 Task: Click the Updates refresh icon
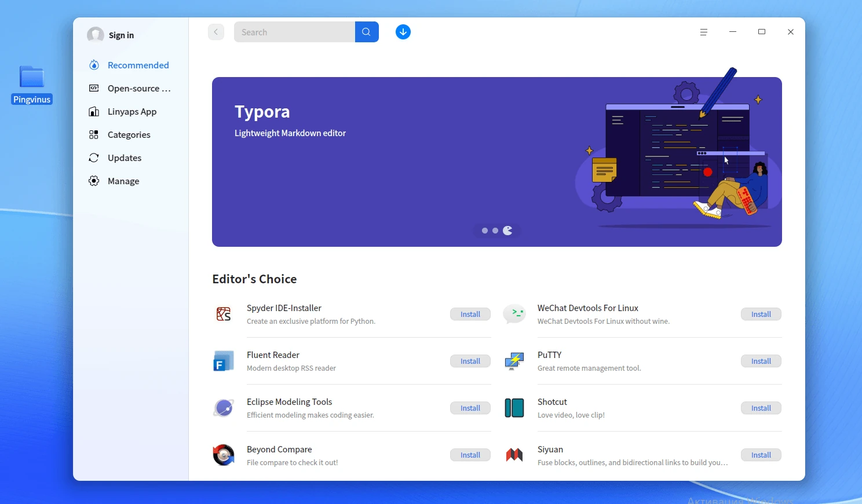pos(94,158)
